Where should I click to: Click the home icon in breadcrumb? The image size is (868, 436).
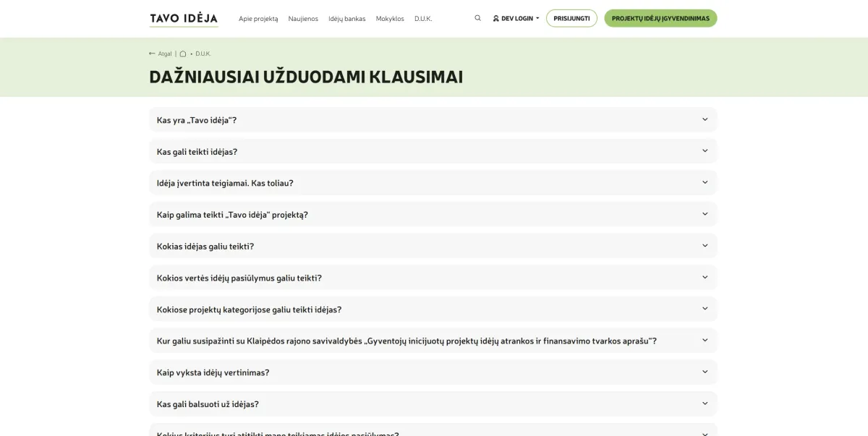[x=183, y=54]
